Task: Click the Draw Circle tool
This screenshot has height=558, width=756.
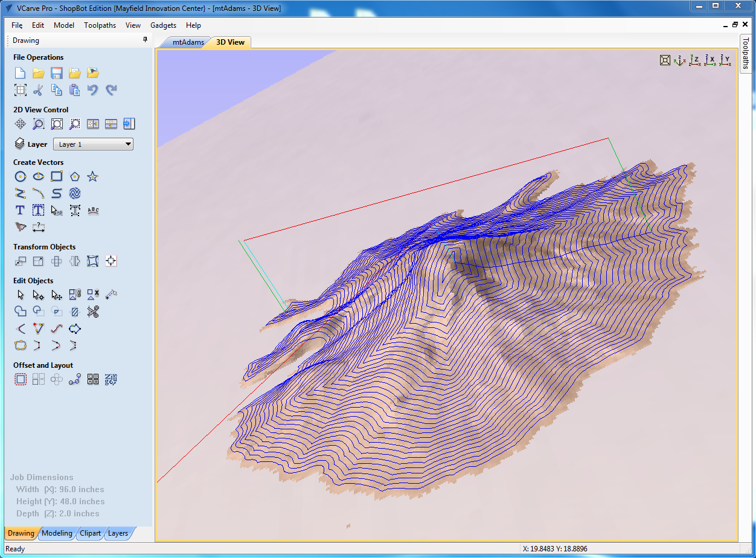Action: pyautogui.click(x=20, y=176)
